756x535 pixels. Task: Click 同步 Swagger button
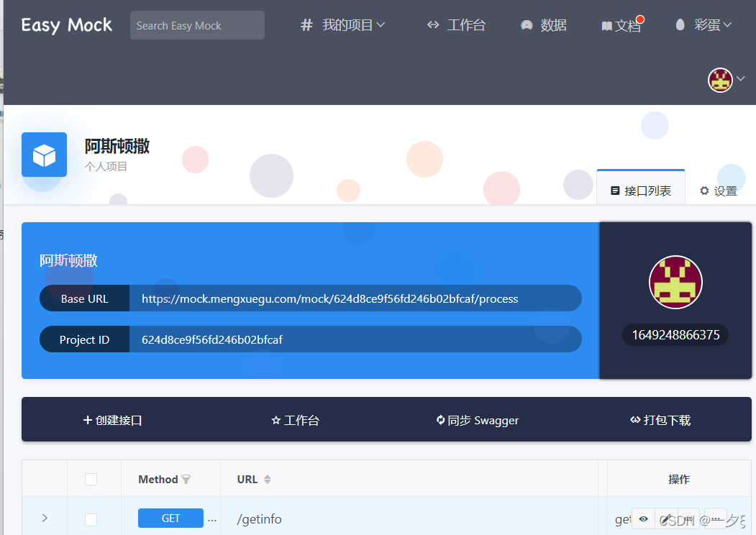pos(478,420)
